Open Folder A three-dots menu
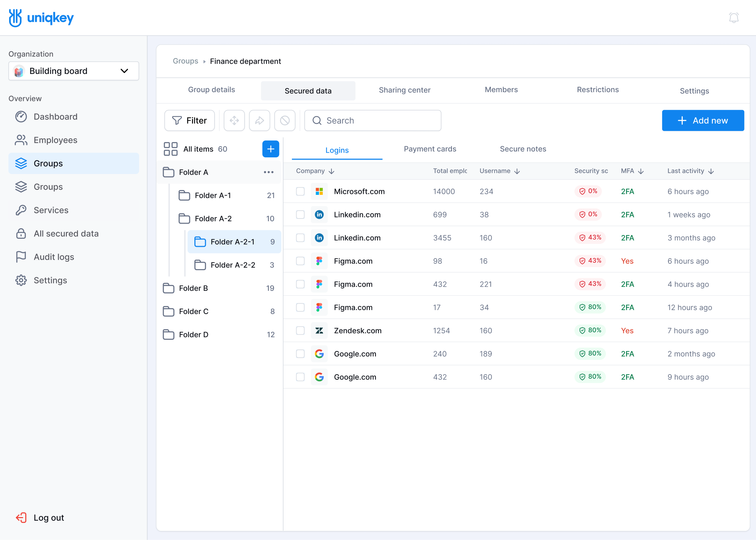The image size is (756, 540). 269,172
